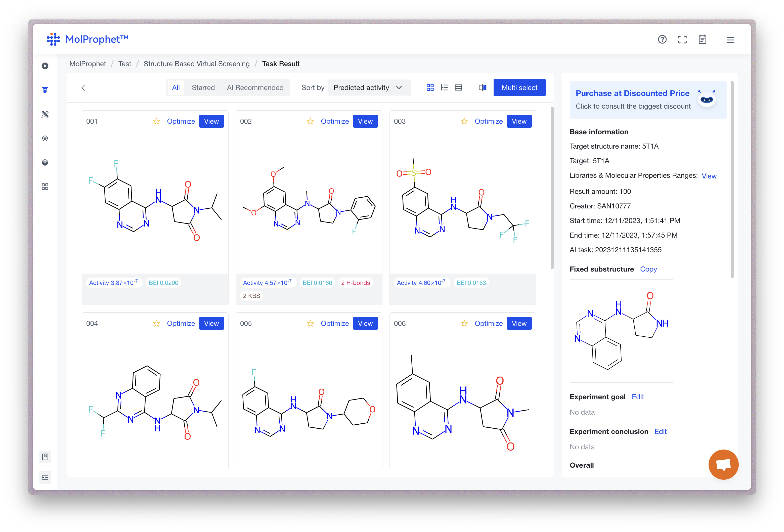Viewport: 784px width, 532px height.
Task: Open the four-squares grid sidebar icon
Action: coord(45,187)
